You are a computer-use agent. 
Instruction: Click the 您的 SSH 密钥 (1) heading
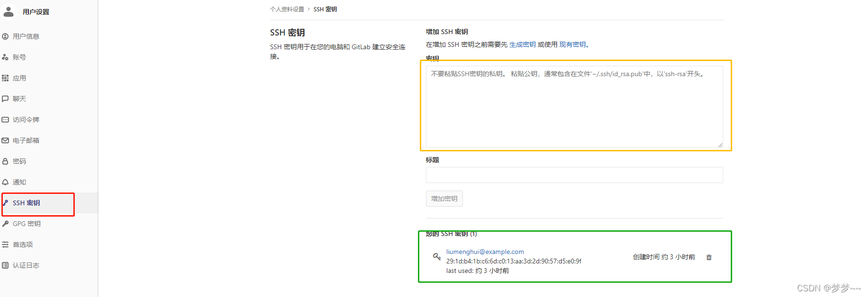coord(452,234)
